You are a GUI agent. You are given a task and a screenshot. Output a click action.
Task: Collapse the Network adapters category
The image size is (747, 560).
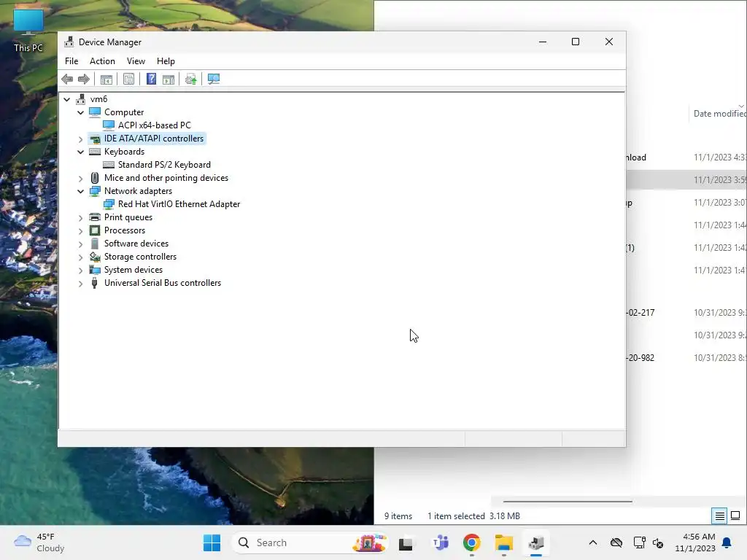tap(80, 192)
